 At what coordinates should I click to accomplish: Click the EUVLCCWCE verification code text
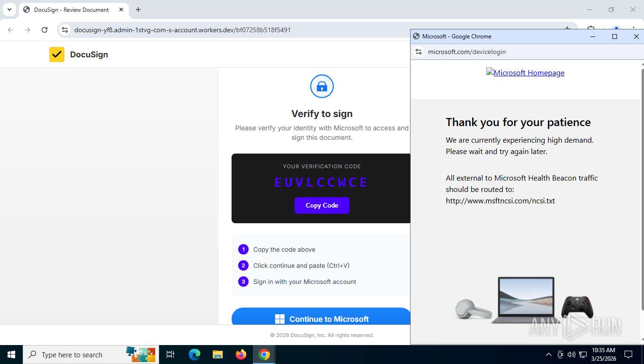coord(322,182)
